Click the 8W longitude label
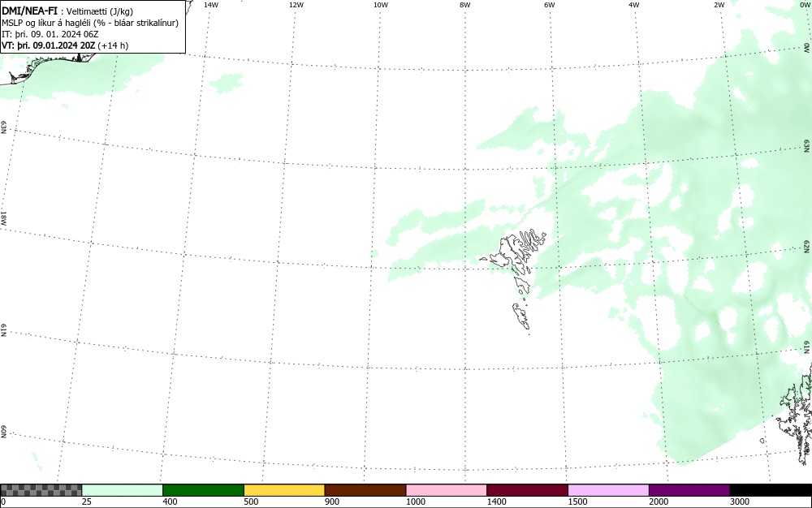The height and width of the screenshot is (508, 812). pos(465,5)
